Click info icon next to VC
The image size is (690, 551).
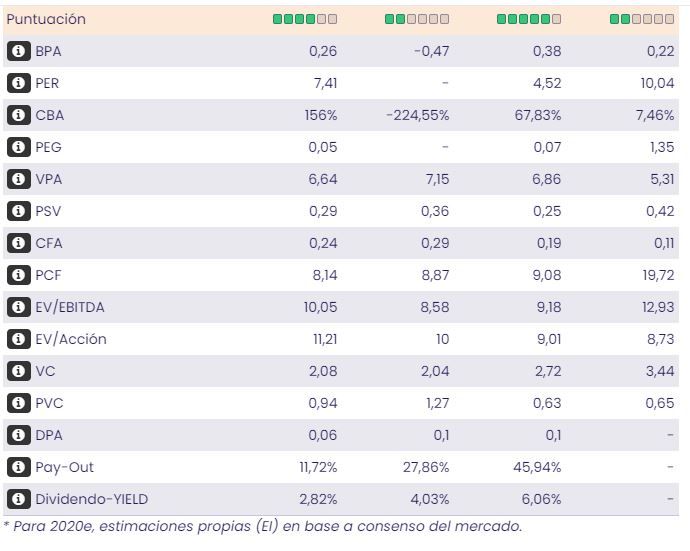[18, 371]
